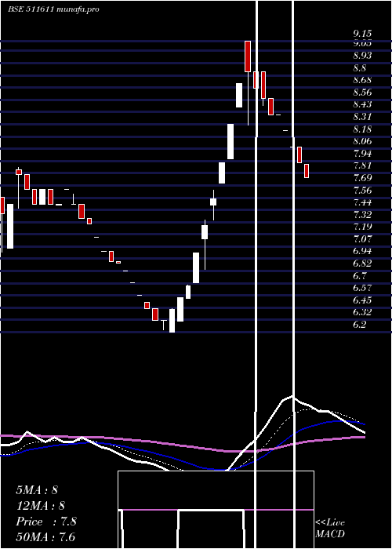Click the 8.43 price axis label
The image size is (392, 549).
point(362,104)
